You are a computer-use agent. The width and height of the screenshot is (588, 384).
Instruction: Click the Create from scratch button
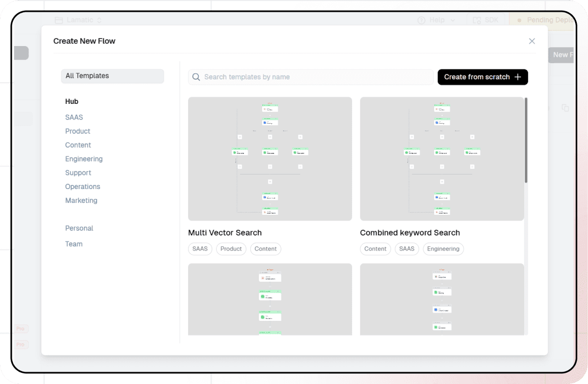482,77
